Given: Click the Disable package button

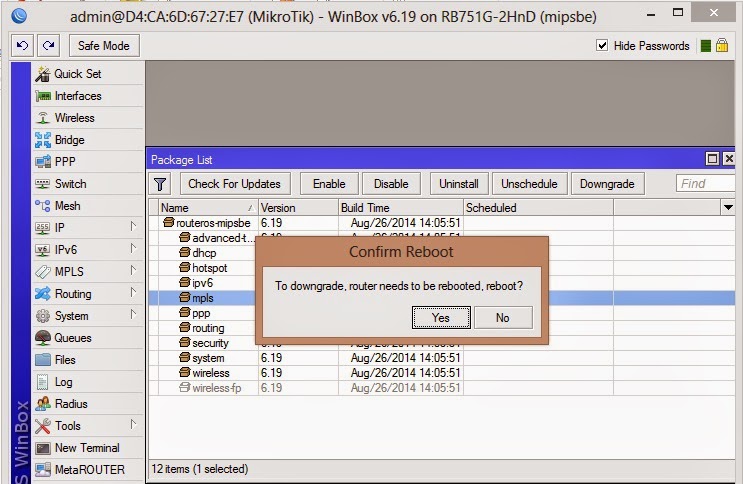Looking at the screenshot, I should 391,184.
